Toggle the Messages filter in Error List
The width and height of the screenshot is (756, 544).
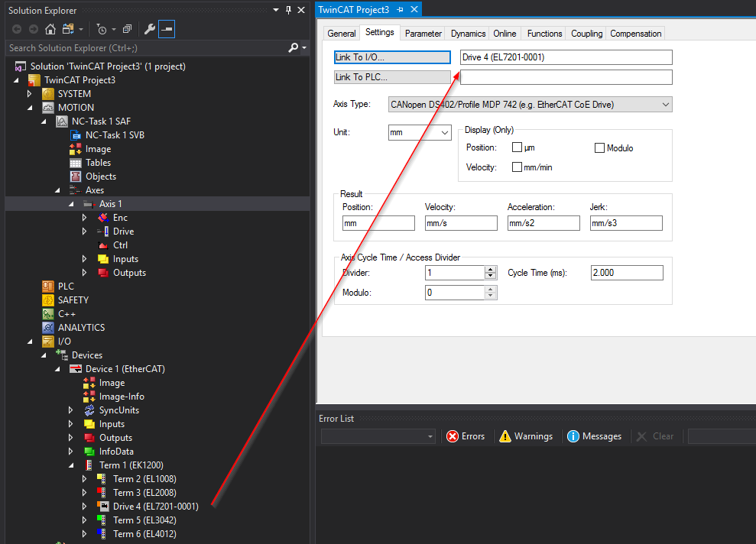[595, 436]
